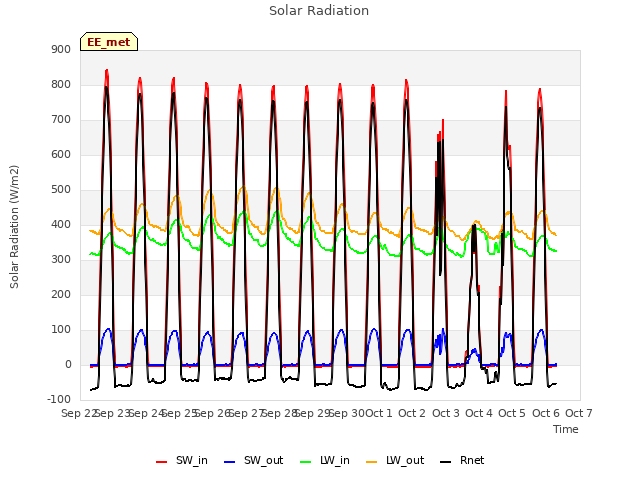Click the Solar Radiation chart title

click(x=319, y=11)
